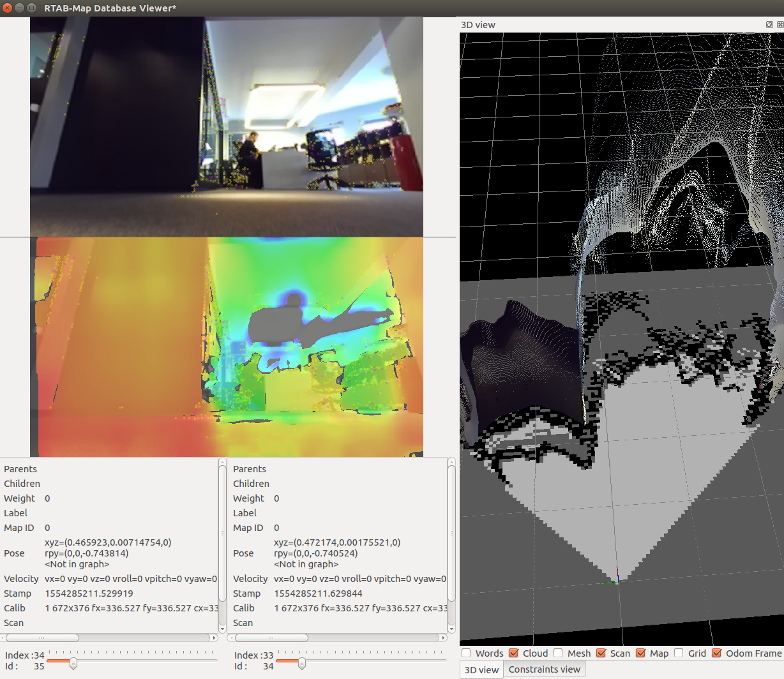Select the 3D view tab
Viewport: 784px width, 679px height.
[481, 669]
